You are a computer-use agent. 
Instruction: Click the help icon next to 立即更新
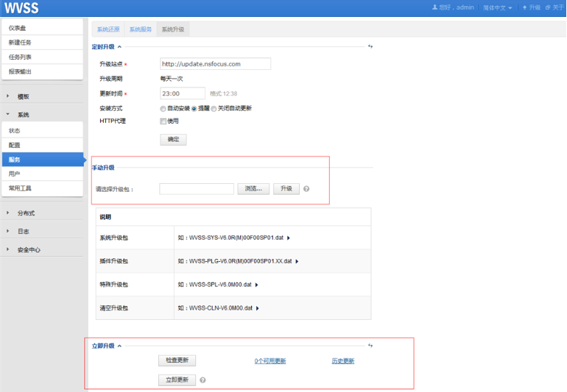click(x=202, y=379)
